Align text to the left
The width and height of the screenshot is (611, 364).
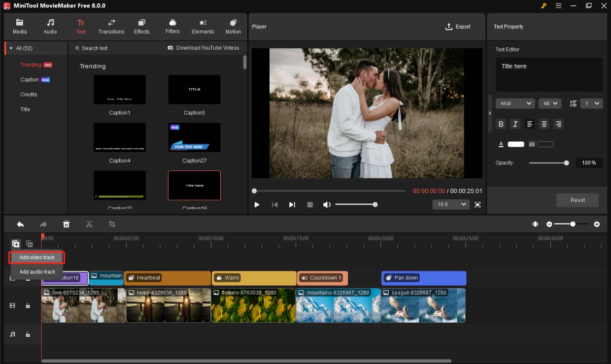530,124
